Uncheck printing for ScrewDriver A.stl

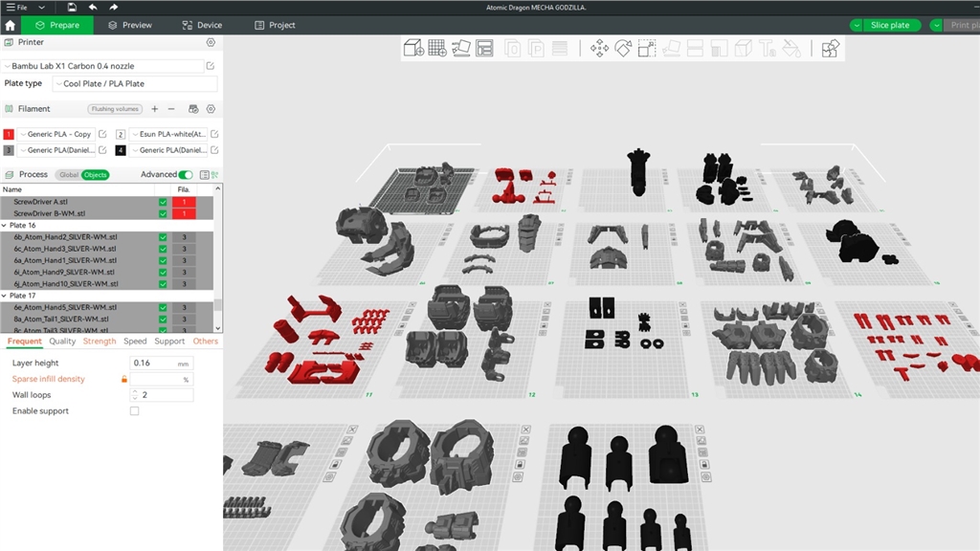pos(163,202)
